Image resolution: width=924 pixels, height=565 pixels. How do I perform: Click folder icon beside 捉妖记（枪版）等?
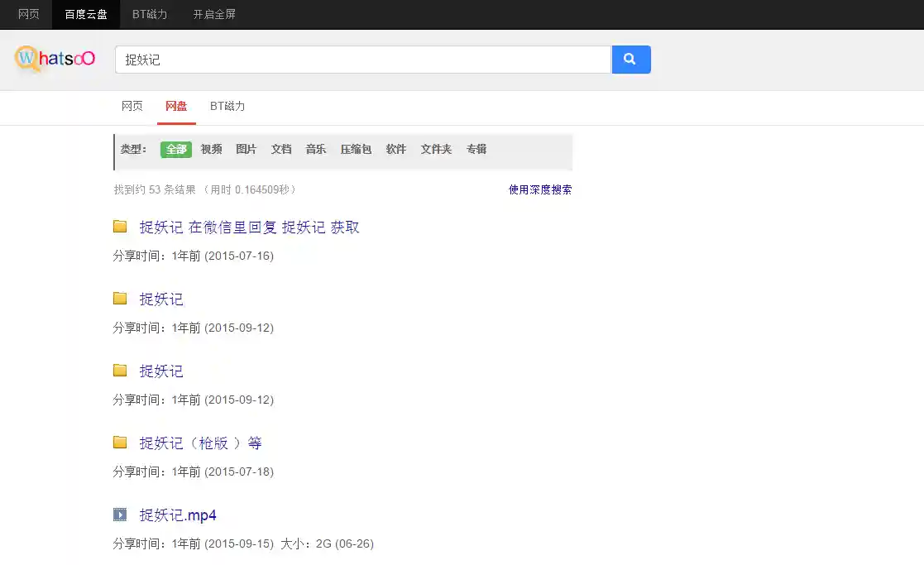click(x=120, y=442)
